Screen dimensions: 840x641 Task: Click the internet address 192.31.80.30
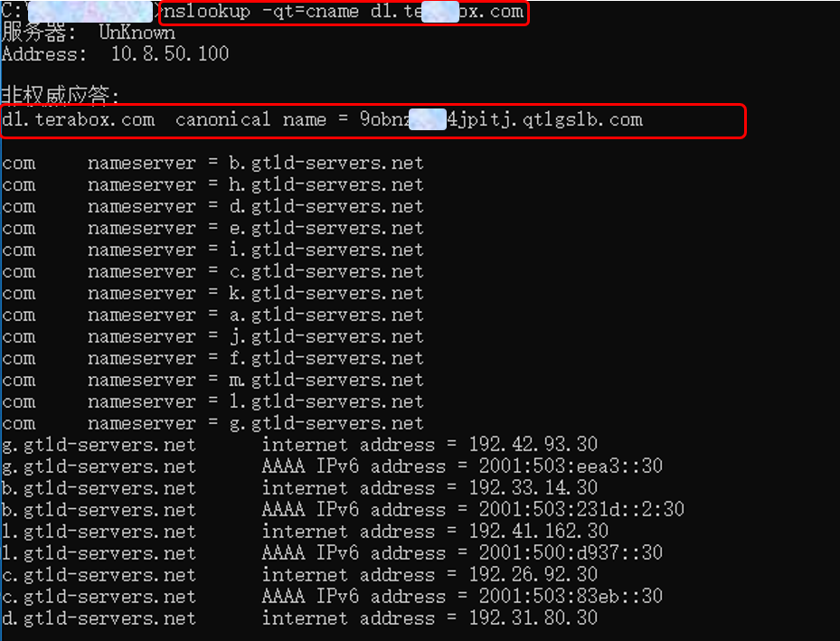(x=533, y=618)
